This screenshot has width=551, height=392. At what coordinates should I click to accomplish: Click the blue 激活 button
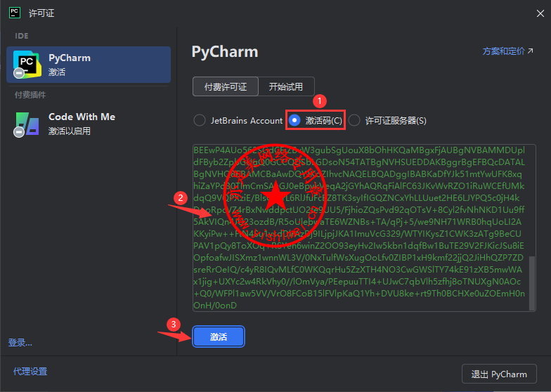218,337
